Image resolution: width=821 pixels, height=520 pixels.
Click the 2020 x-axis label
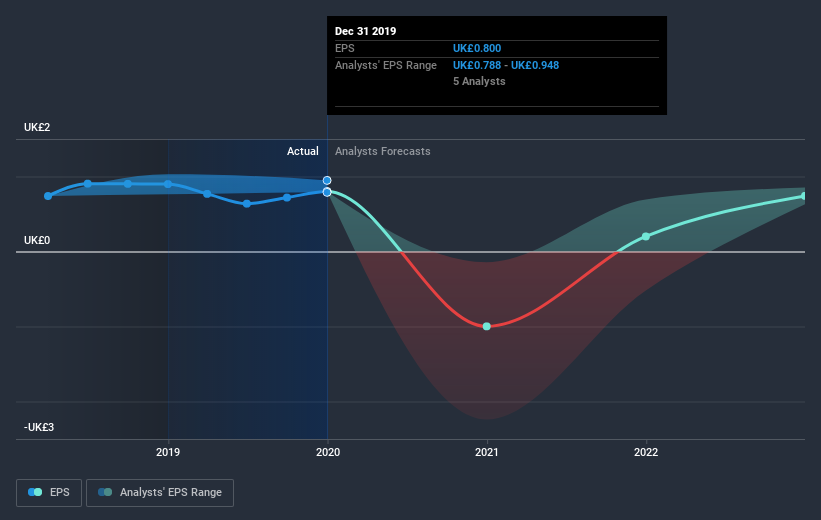(328, 452)
